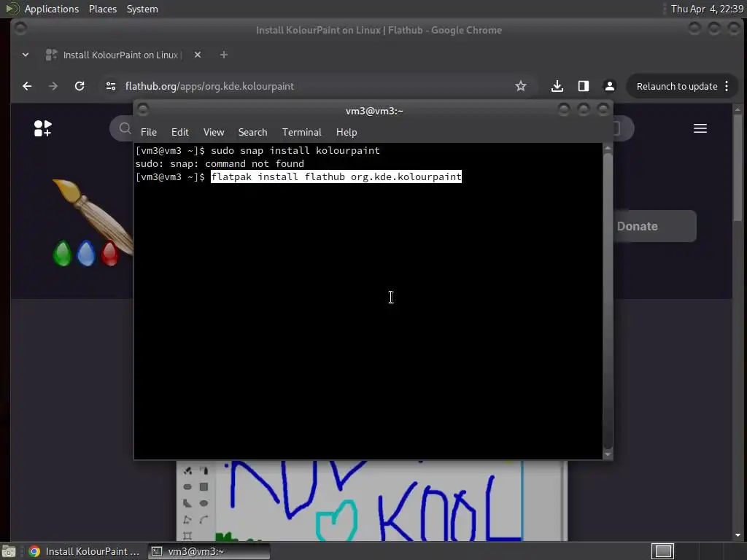Open the terminal View menu
The image size is (747, 560).
(x=214, y=133)
